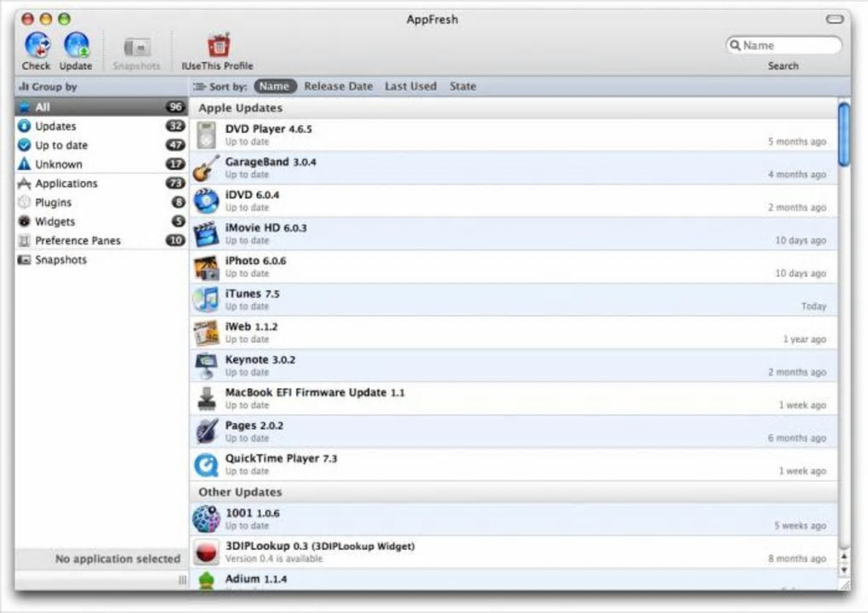Sort the list by State
868x613 pixels.
pyautogui.click(x=463, y=86)
